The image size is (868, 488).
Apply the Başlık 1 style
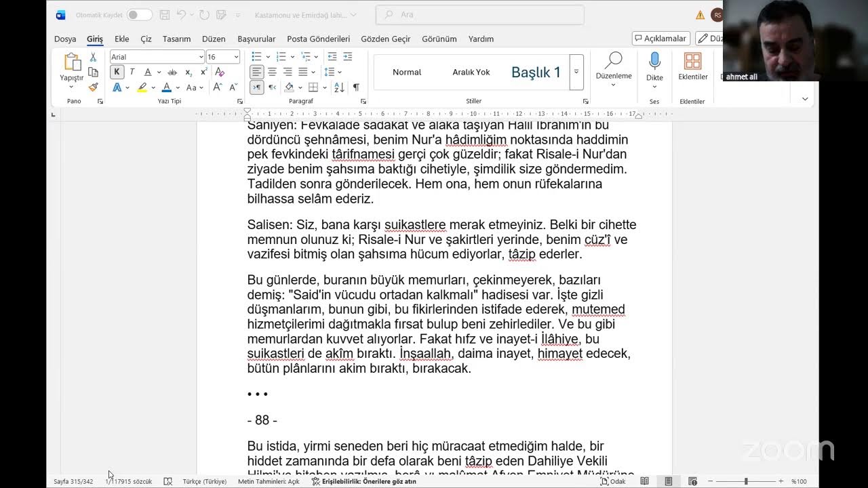click(536, 72)
